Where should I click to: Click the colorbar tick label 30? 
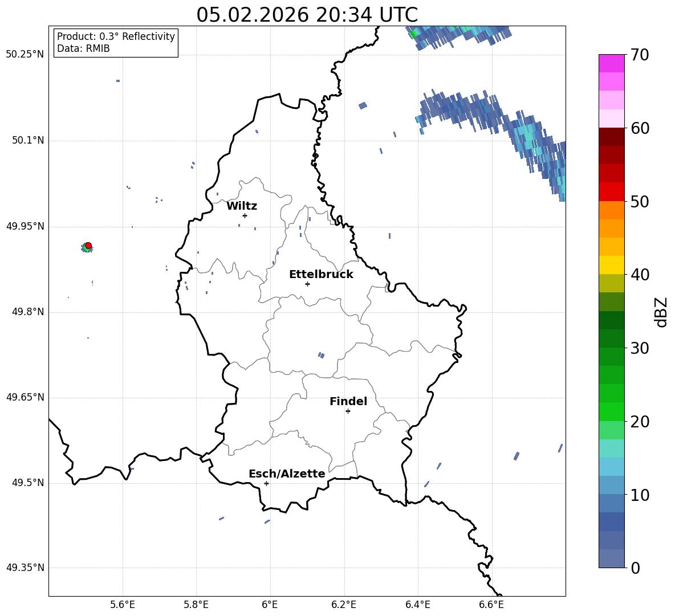(x=640, y=348)
